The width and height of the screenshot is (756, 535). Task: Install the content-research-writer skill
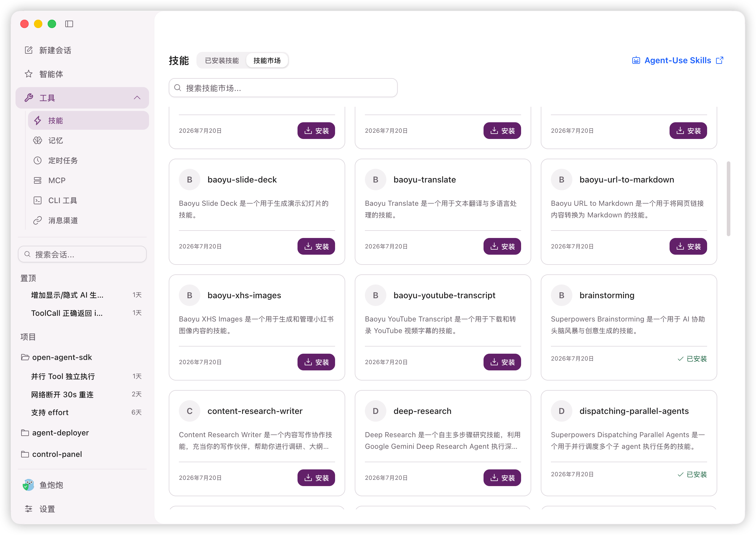click(316, 477)
